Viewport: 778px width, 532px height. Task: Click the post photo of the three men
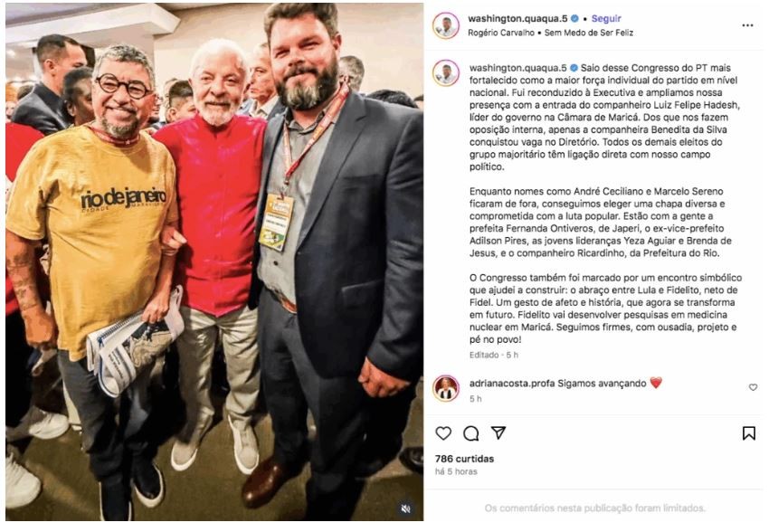coord(214,262)
